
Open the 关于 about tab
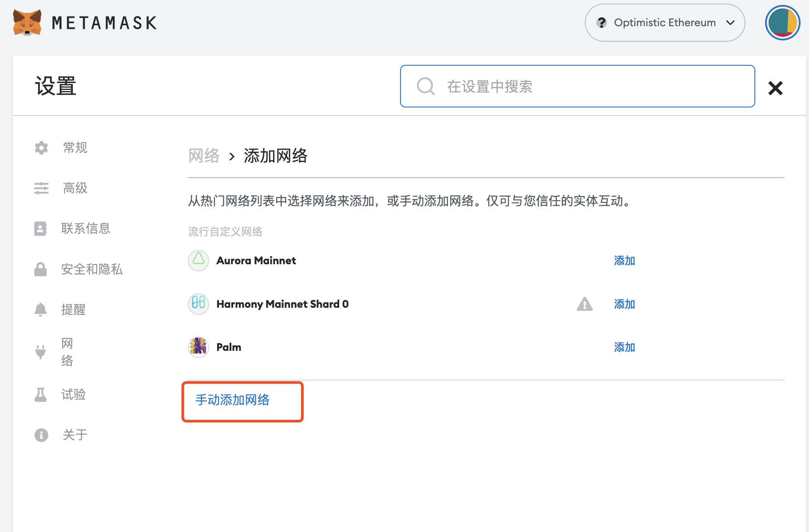click(x=75, y=435)
